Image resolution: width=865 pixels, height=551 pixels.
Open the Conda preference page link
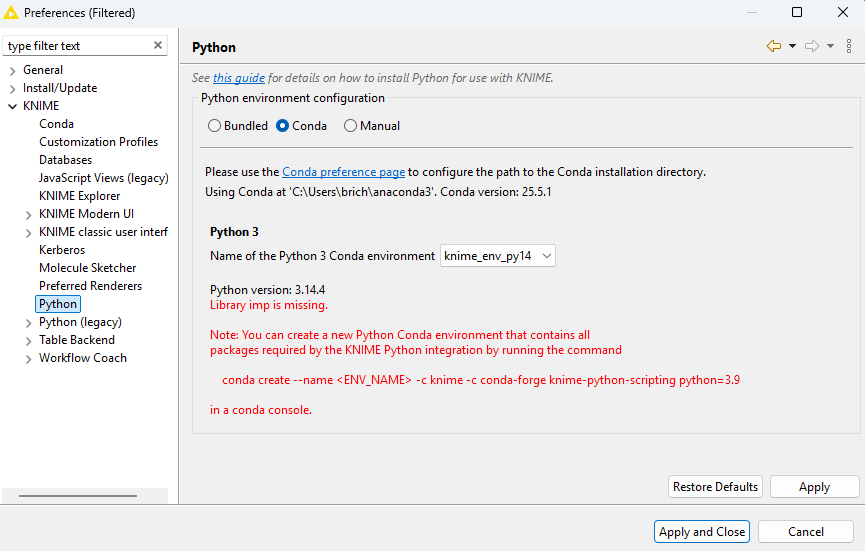pos(343,172)
